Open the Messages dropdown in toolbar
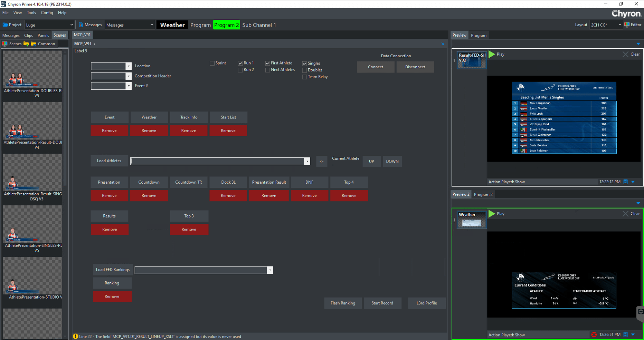 130,25
